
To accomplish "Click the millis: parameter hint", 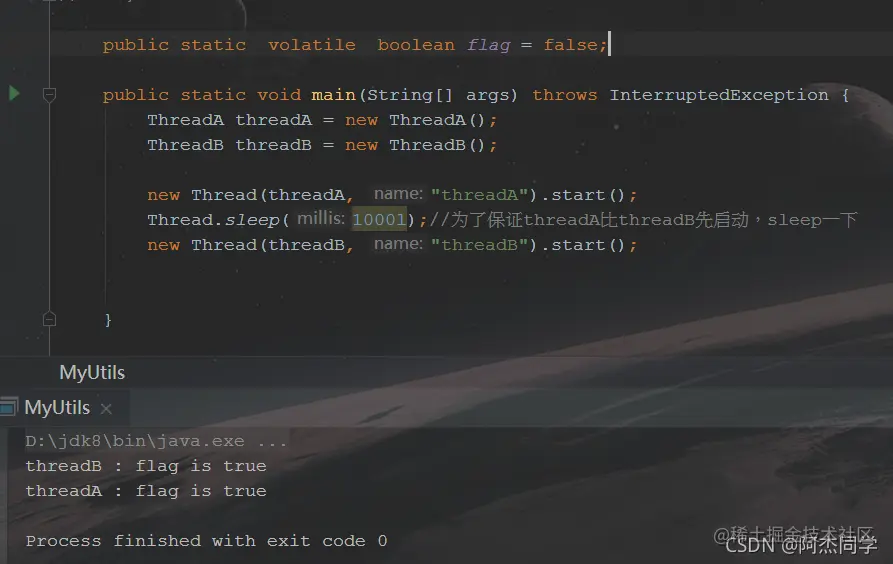I will pos(321,218).
